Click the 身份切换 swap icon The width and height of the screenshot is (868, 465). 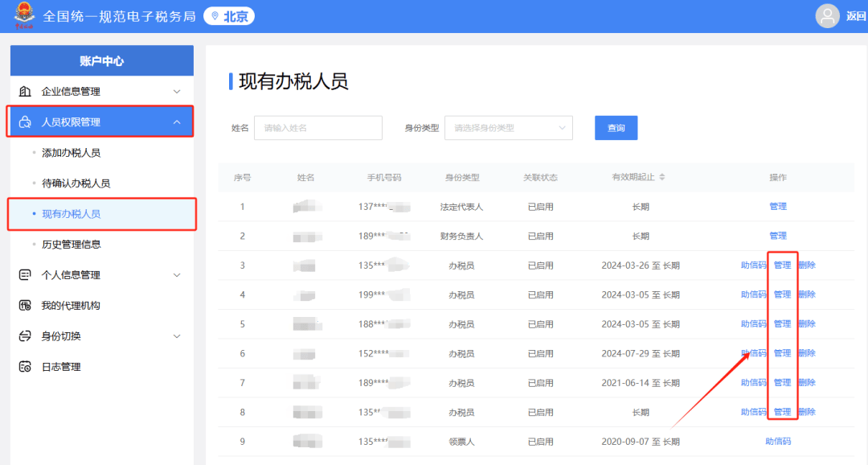(x=25, y=335)
